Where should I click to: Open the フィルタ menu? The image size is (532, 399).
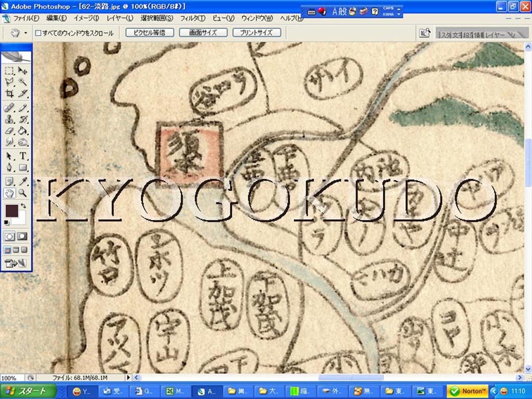pyautogui.click(x=193, y=18)
